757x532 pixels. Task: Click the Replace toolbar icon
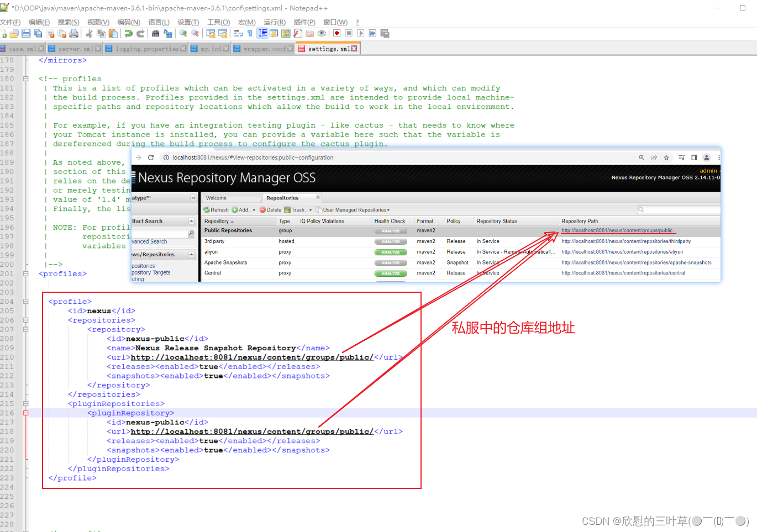coord(167,33)
